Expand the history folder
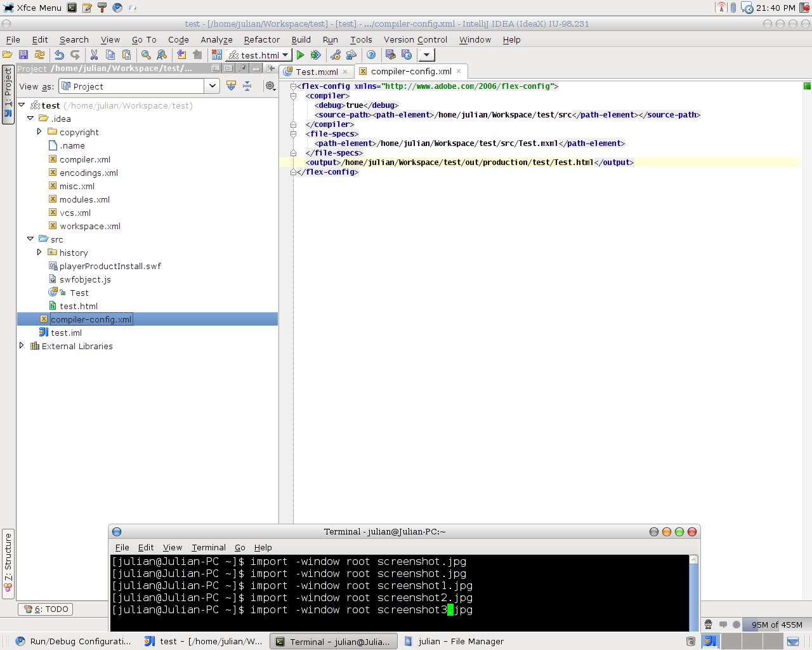The image size is (812, 650). [39, 252]
